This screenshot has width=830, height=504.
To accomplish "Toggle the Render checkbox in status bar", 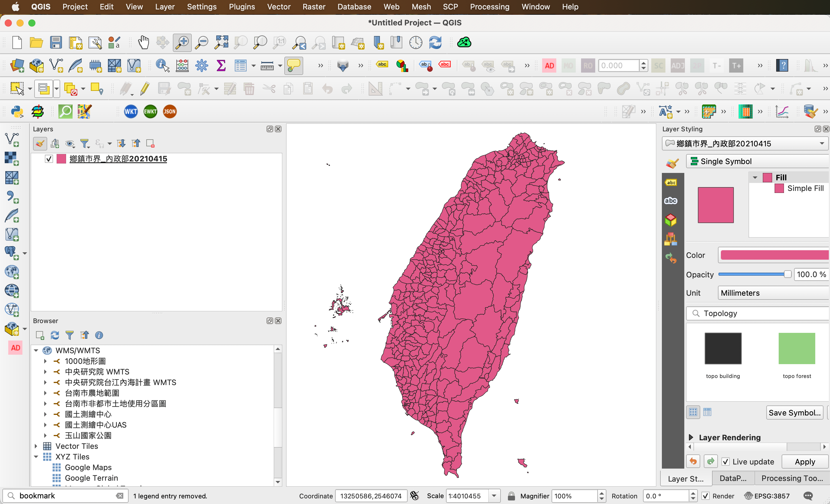I will click(705, 496).
